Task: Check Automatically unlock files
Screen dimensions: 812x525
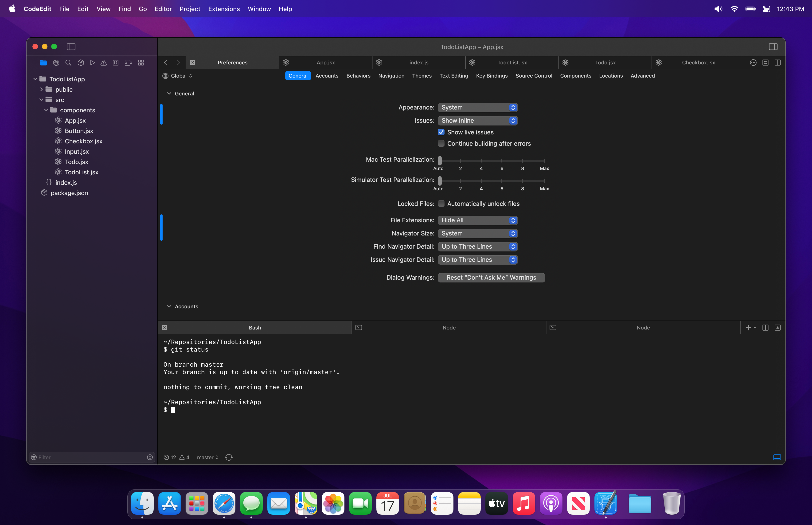Action: click(x=441, y=204)
